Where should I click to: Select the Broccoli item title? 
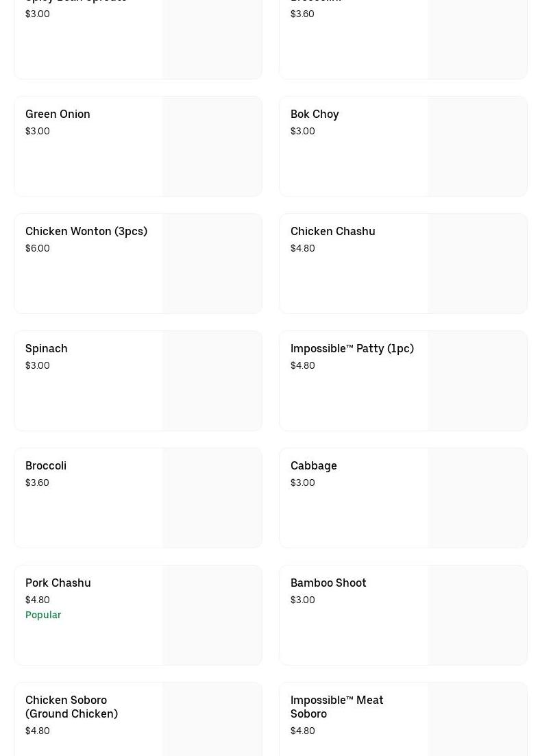46,465
